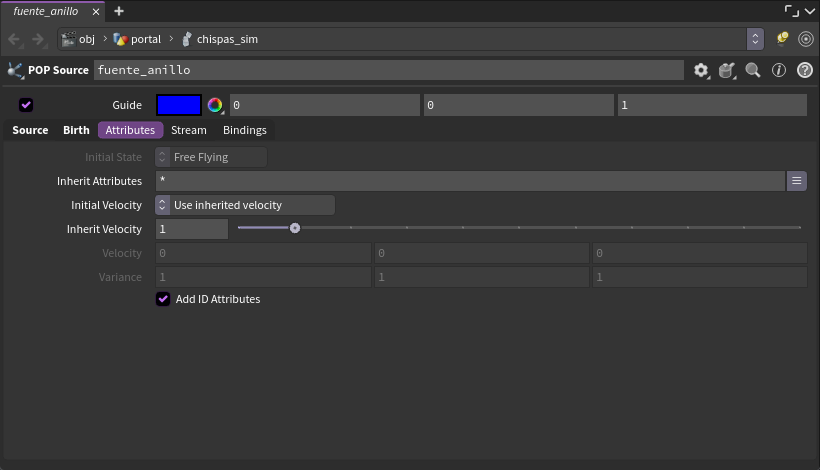Open the preset bucket icon menu
The height and width of the screenshot is (470, 820).
pos(727,70)
